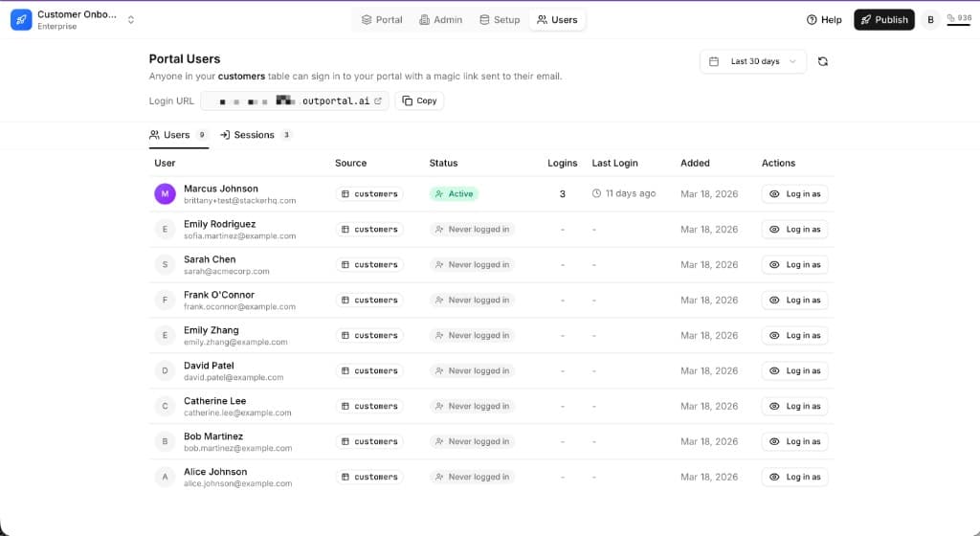Click the Portal Users heading
980x536 pixels.
[185, 58]
